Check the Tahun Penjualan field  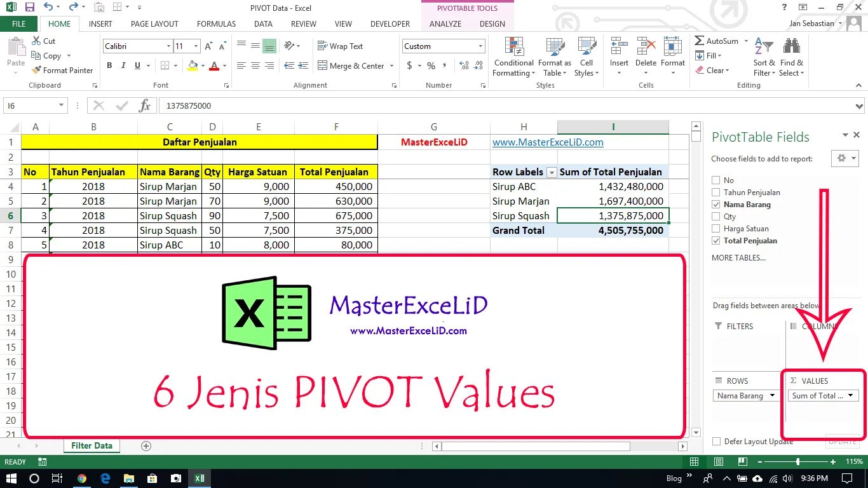pos(716,193)
